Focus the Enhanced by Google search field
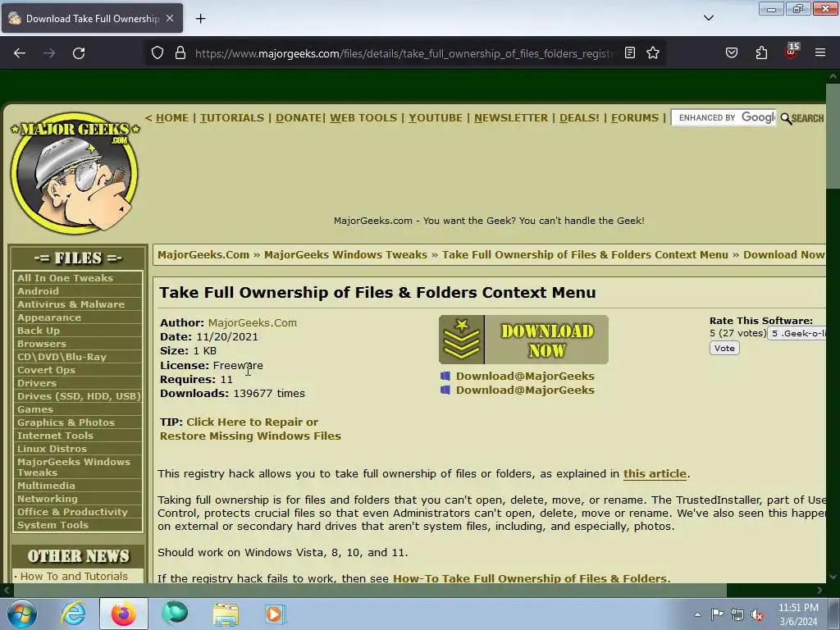This screenshot has width=840, height=630. click(x=724, y=117)
